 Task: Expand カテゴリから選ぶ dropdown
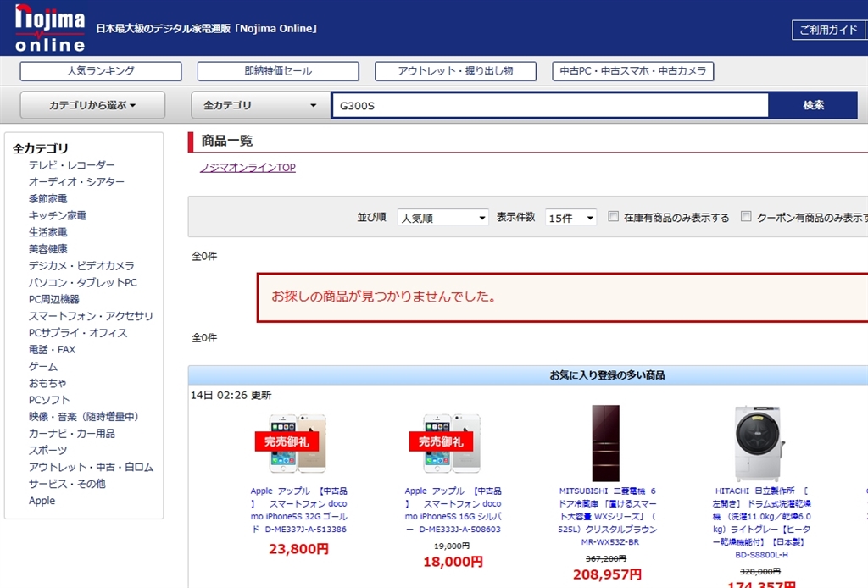(92, 105)
